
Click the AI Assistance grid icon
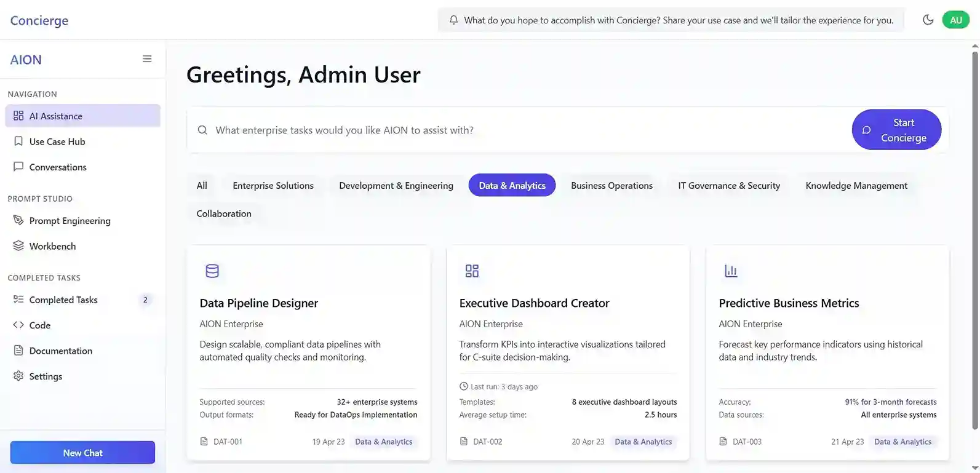(18, 116)
